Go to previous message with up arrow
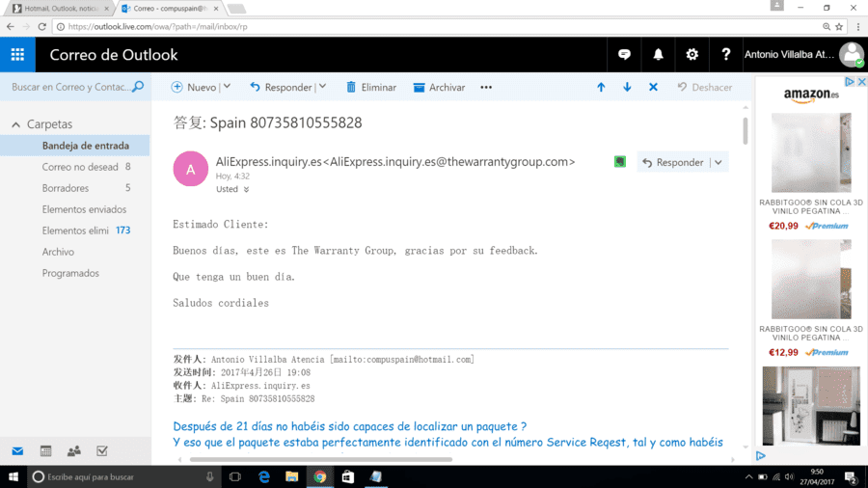The image size is (868, 488). [x=601, y=88]
